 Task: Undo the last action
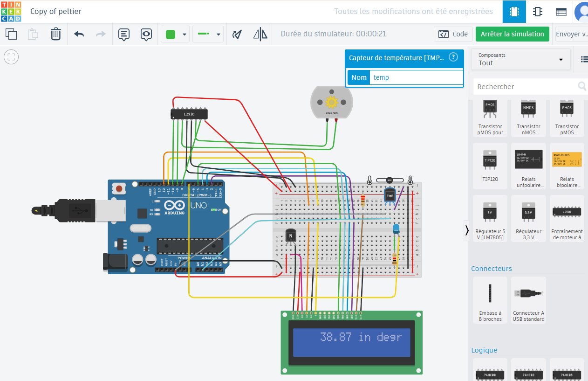coord(79,34)
